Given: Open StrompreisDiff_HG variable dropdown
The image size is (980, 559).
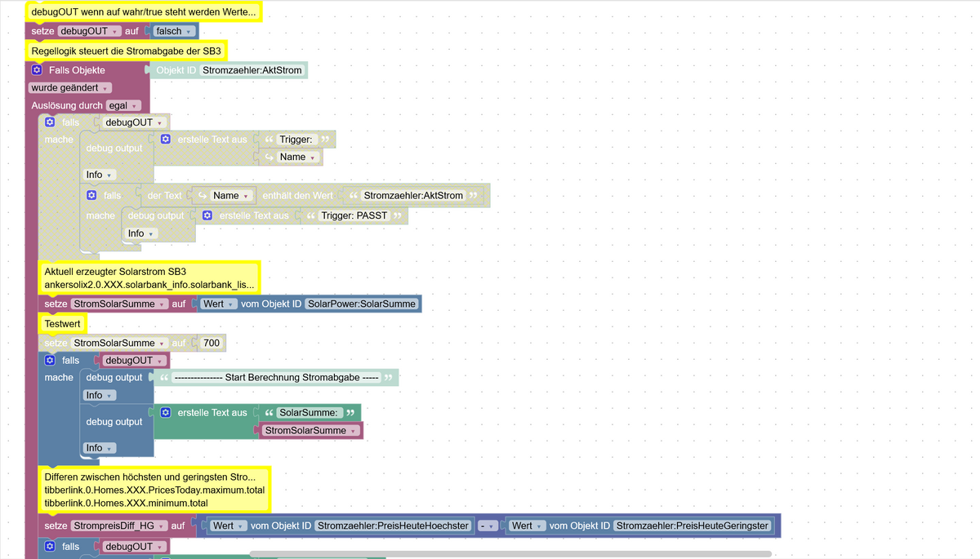Looking at the screenshot, I should point(119,526).
